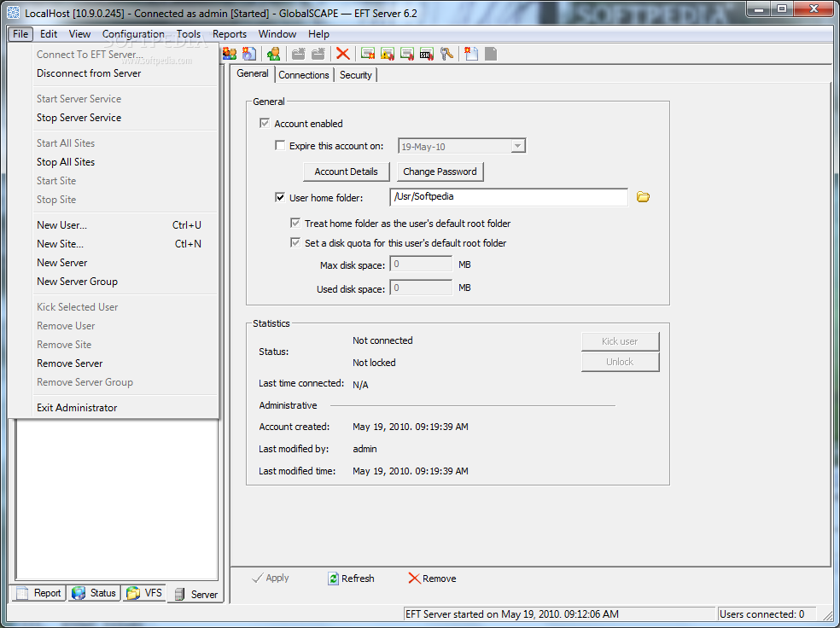Click the Change Password button
Image resolution: width=840 pixels, height=628 pixels.
tap(440, 172)
